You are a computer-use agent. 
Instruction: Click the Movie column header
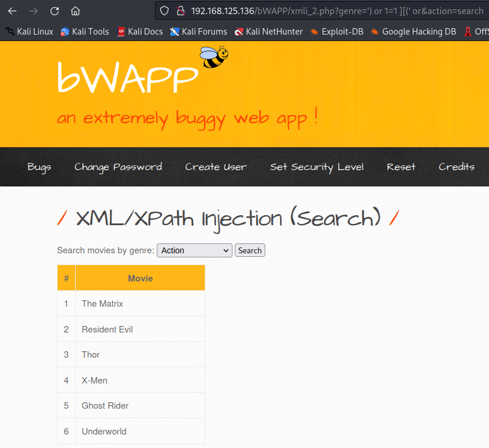coord(140,278)
